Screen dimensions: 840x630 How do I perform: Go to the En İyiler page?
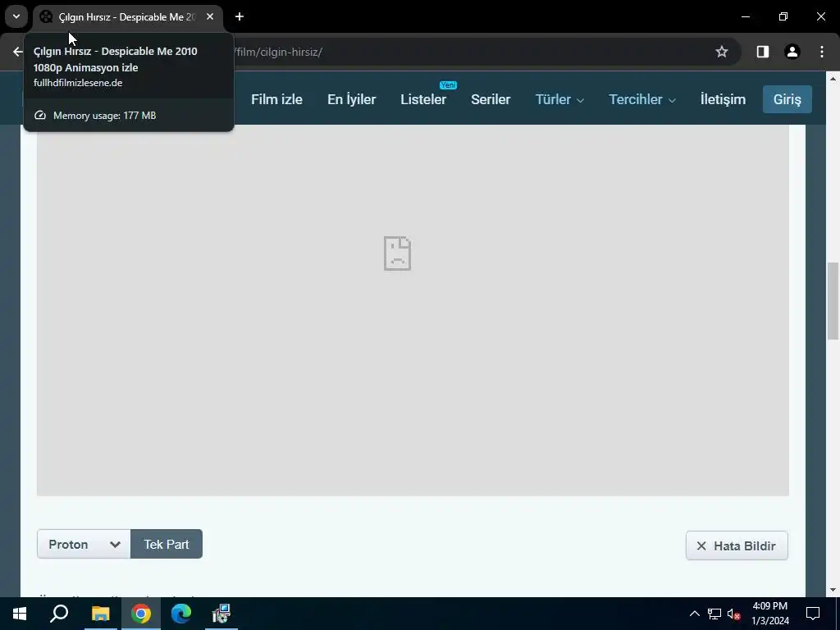point(351,99)
